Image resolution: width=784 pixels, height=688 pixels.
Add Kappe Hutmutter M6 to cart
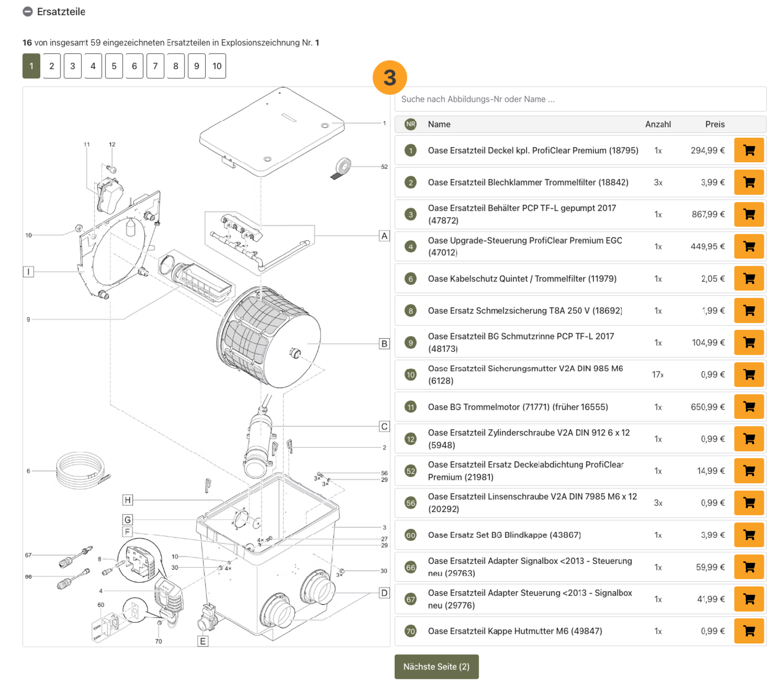(749, 631)
